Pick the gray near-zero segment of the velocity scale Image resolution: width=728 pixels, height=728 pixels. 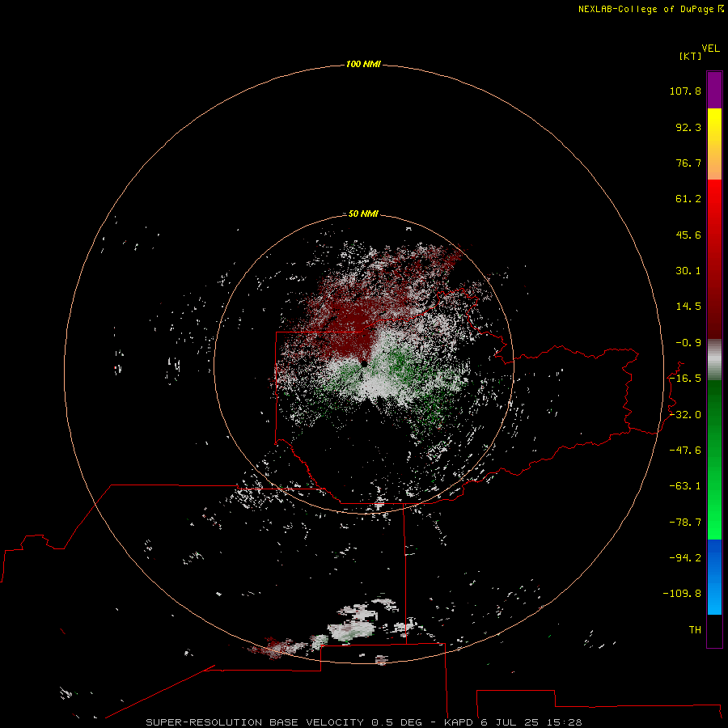(x=714, y=360)
